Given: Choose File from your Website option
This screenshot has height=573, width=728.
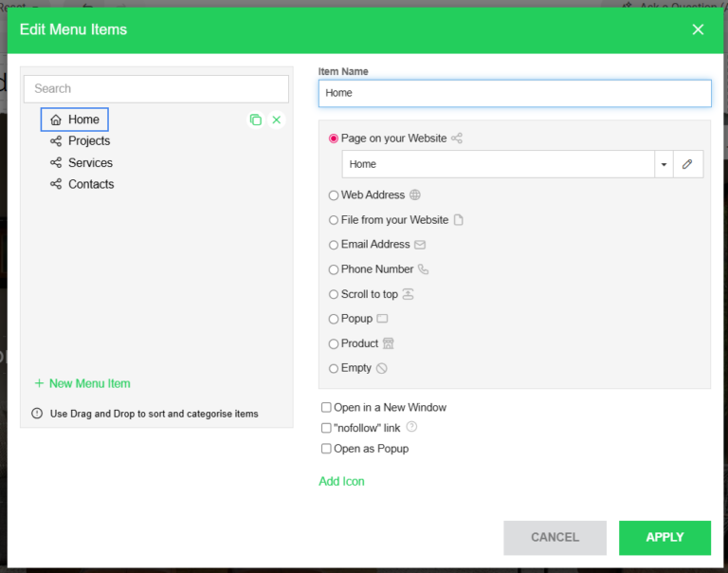Looking at the screenshot, I should [334, 220].
